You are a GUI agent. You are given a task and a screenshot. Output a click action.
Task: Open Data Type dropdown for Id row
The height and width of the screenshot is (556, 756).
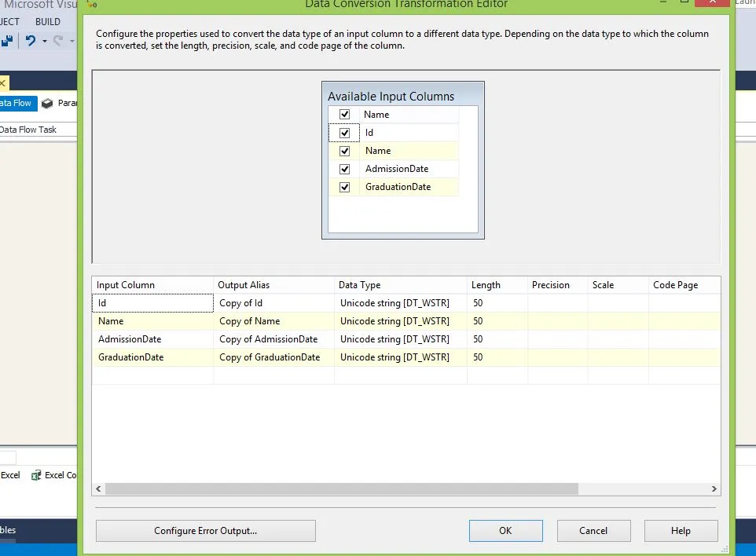coord(400,303)
